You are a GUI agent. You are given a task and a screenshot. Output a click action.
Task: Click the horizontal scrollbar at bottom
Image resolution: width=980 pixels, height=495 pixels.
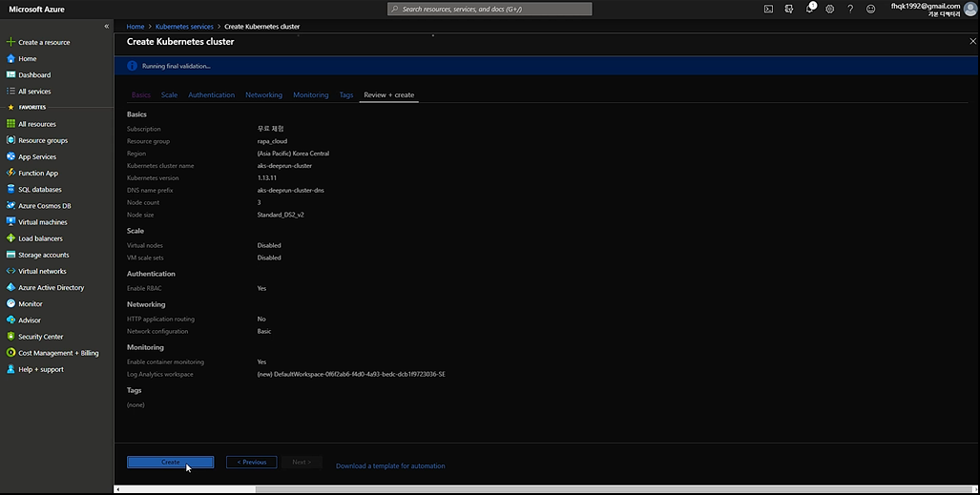click(x=613, y=489)
